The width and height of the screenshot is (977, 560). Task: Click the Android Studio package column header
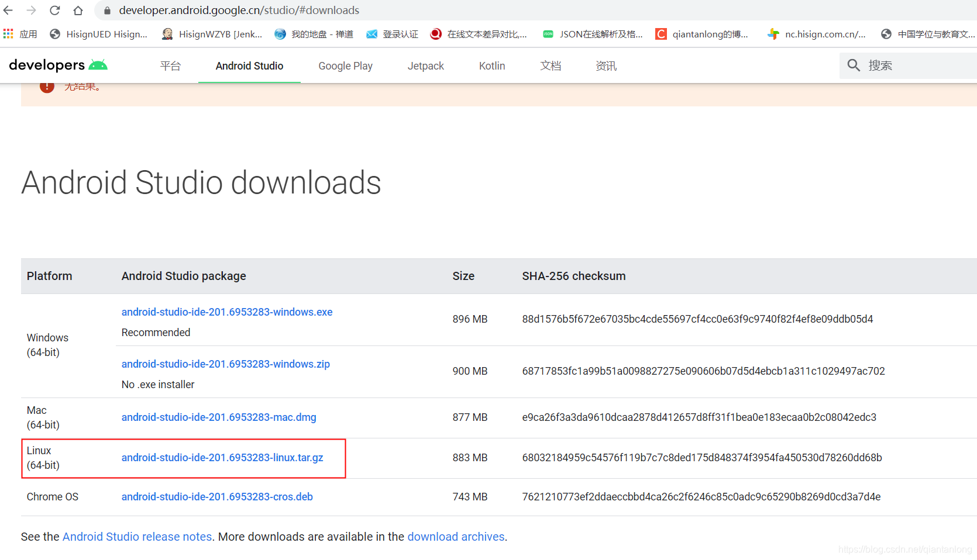[x=184, y=276]
